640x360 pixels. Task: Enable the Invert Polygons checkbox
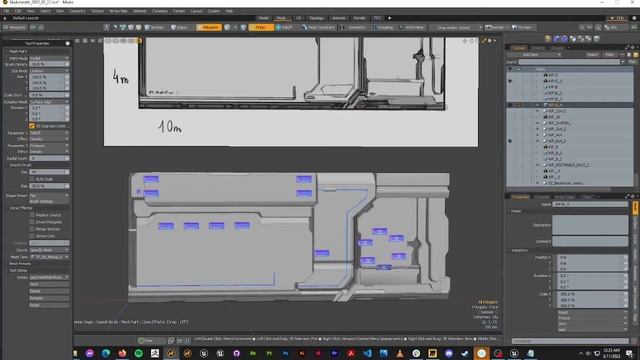pos(32,222)
